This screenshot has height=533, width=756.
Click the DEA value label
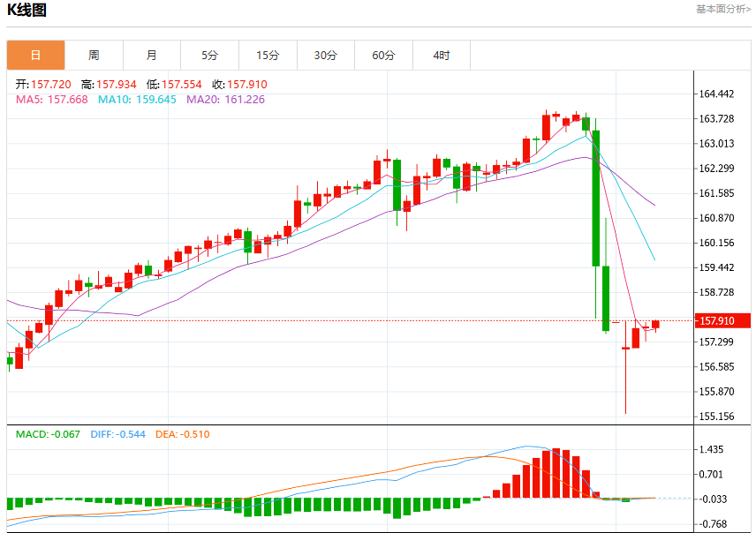click(x=182, y=434)
